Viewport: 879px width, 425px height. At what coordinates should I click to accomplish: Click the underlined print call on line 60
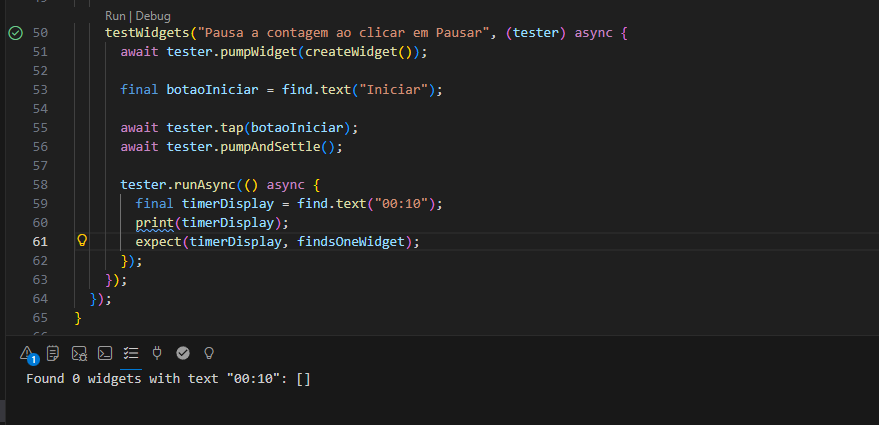tap(155, 223)
